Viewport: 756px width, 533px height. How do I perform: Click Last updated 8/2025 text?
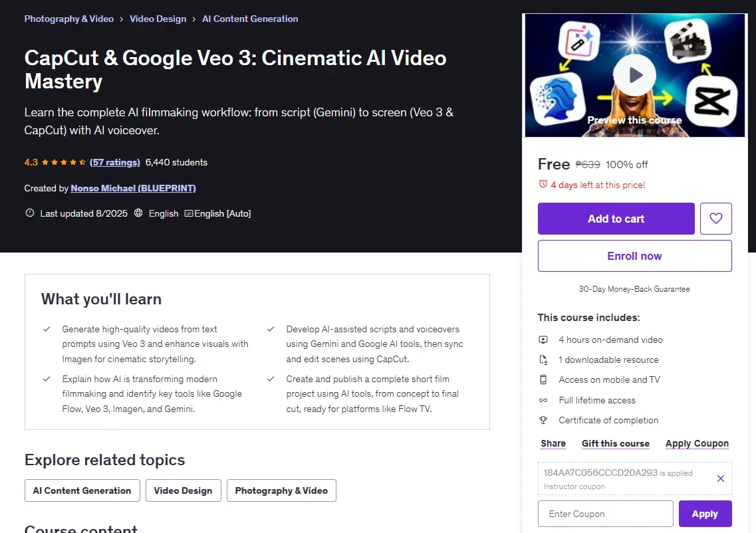(84, 213)
